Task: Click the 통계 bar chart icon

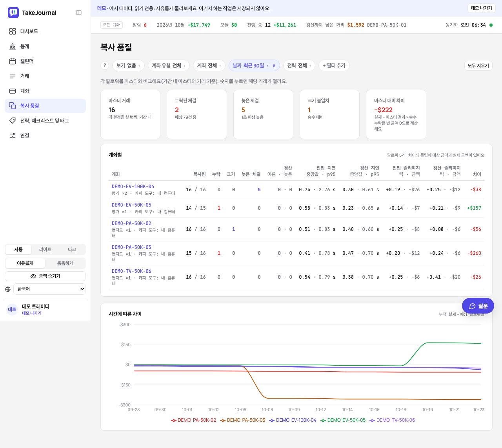Action: click(13, 46)
